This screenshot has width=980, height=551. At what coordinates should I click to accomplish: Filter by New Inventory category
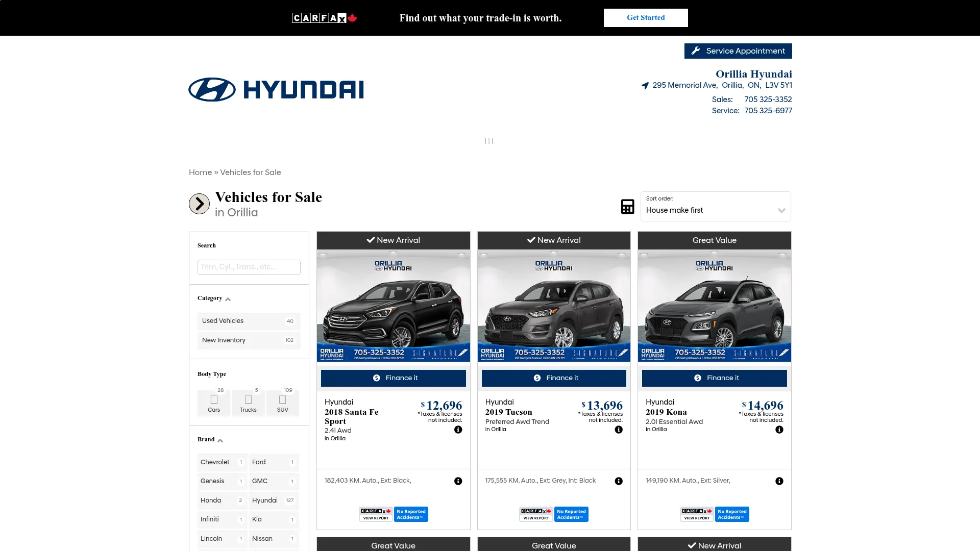pyautogui.click(x=249, y=340)
